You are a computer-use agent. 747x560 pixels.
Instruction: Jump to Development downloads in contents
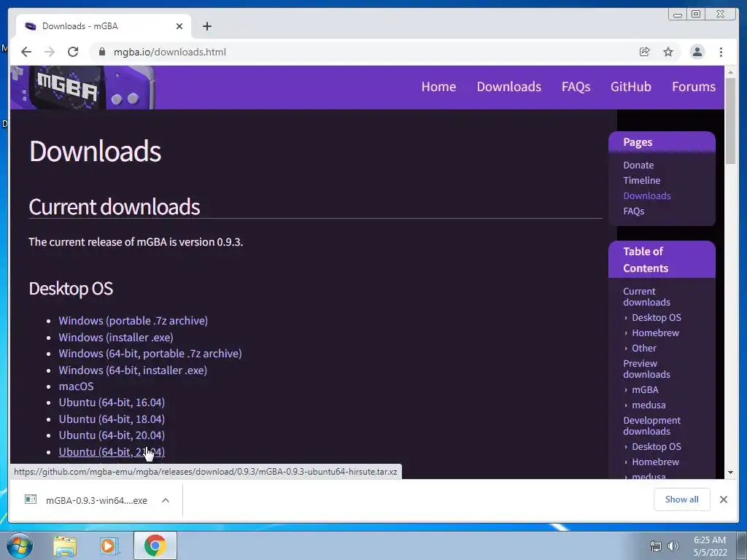(651, 426)
